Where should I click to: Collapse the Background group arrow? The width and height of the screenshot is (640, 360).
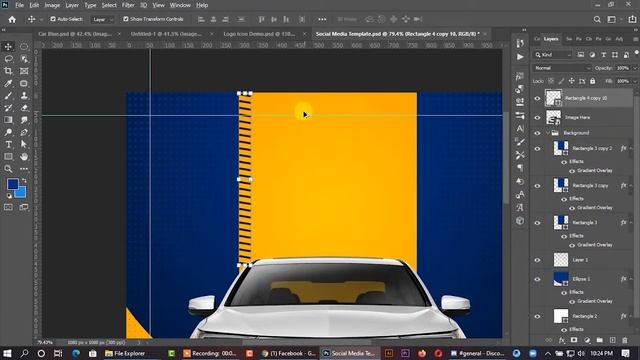[x=548, y=133]
